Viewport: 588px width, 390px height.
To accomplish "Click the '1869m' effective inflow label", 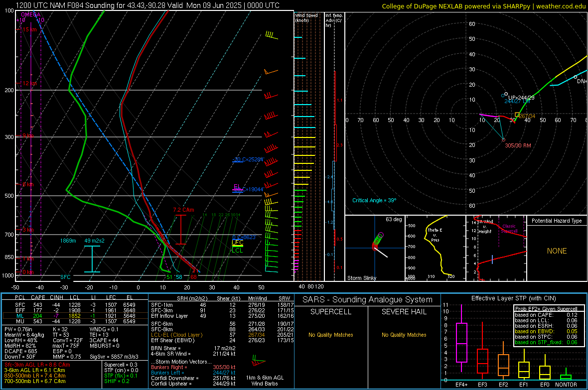I will pos(68,241).
